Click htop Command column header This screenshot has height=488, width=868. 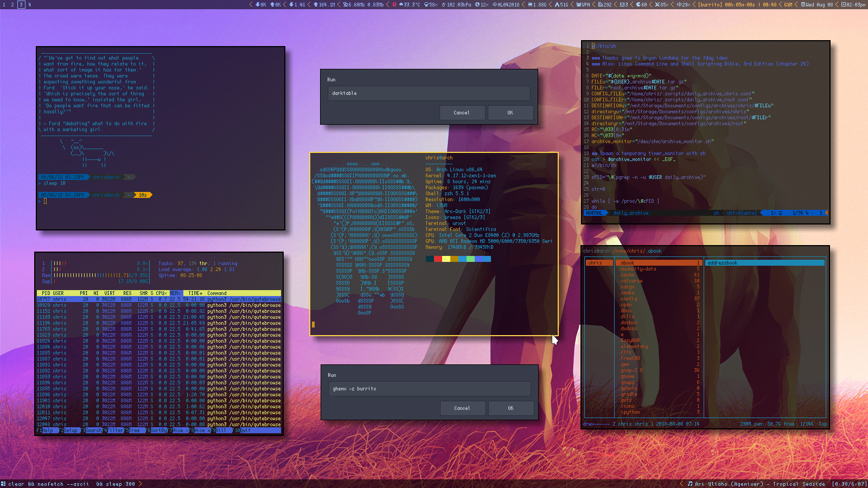[217, 293]
